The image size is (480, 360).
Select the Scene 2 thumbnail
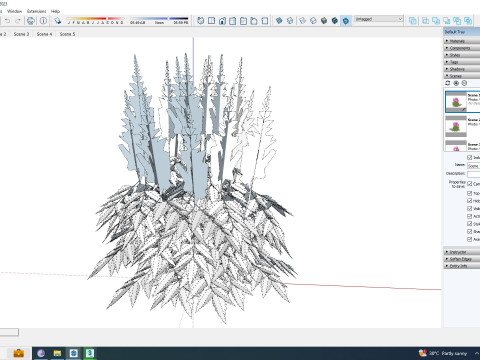tap(456, 126)
